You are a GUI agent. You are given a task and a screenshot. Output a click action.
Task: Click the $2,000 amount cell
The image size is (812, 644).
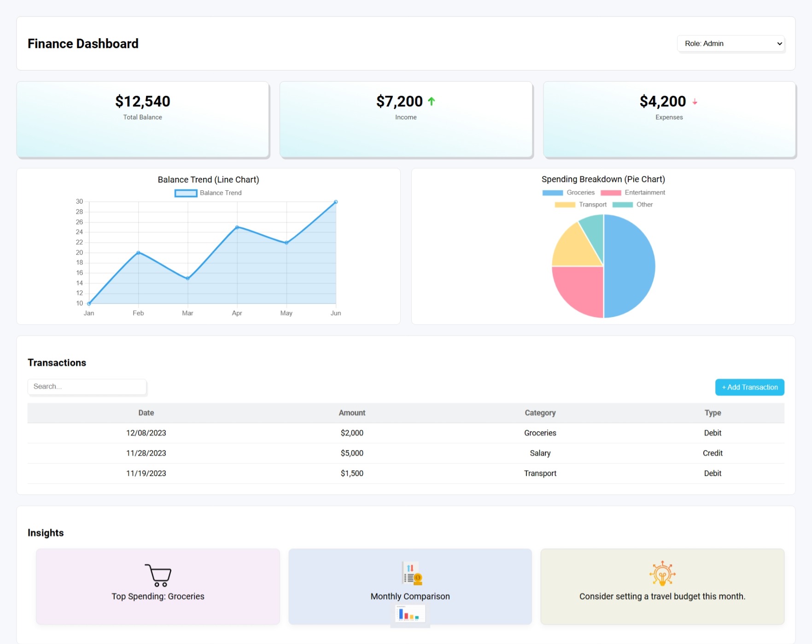point(352,433)
